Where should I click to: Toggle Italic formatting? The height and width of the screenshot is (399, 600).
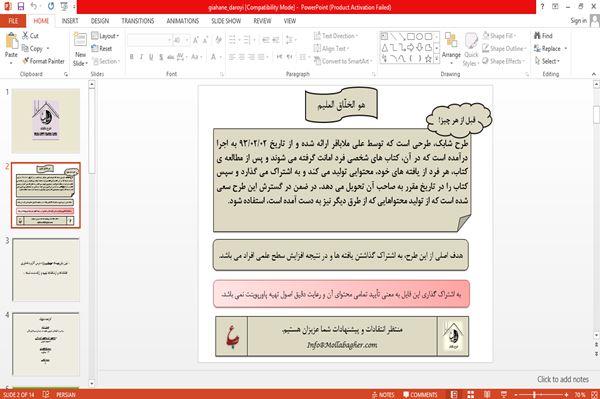pyautogui.click(x=141, y=57)
